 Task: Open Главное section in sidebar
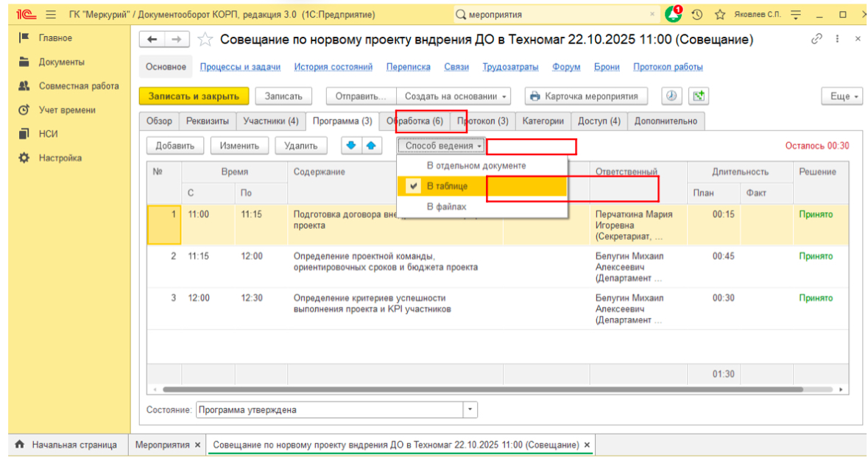click(x=55, y=38)
